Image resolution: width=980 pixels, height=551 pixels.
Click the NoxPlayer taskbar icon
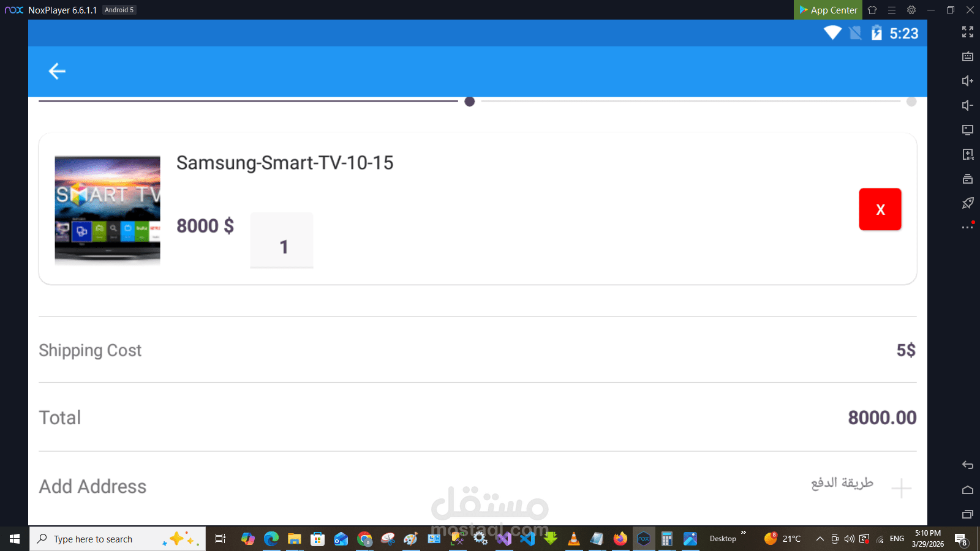coord(644,539)
